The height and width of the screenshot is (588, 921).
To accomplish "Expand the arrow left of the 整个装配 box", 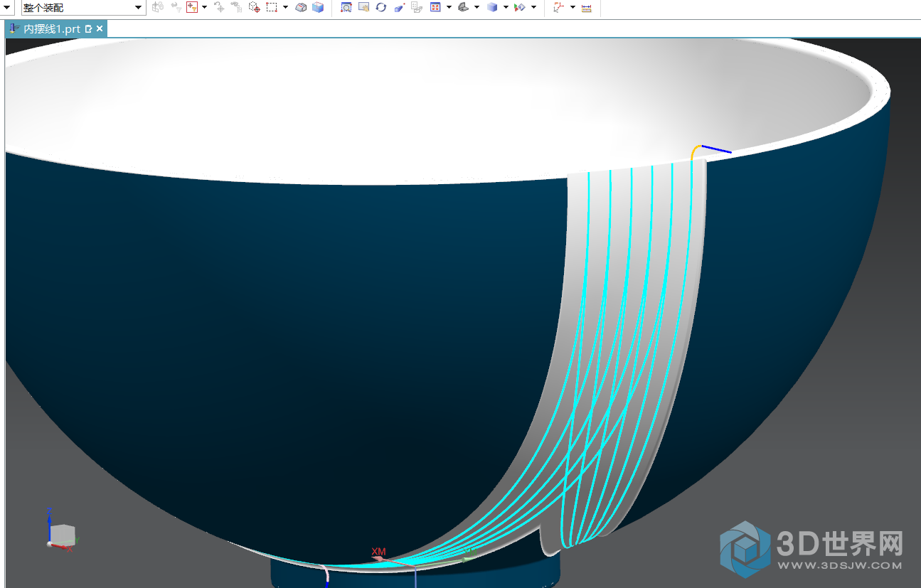I will point(8,7).
